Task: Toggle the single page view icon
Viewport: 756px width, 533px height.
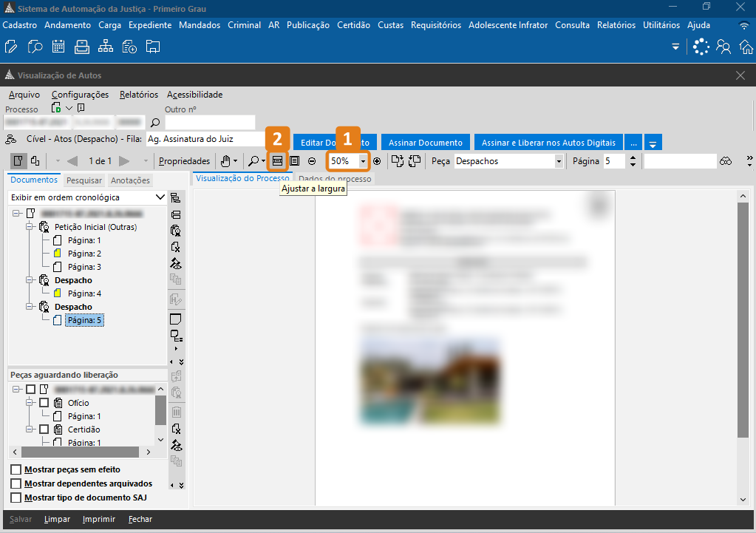Action: [x=18, y=161]
